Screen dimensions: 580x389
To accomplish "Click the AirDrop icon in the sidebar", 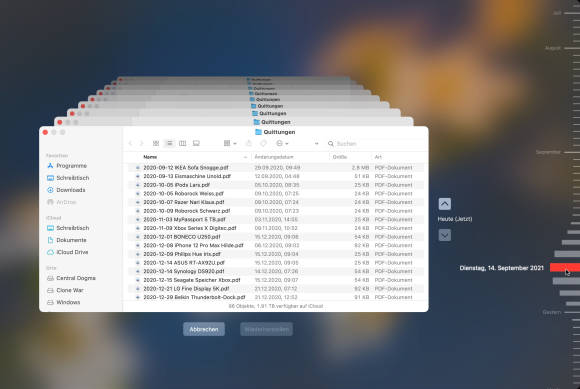I will [50, 202].
